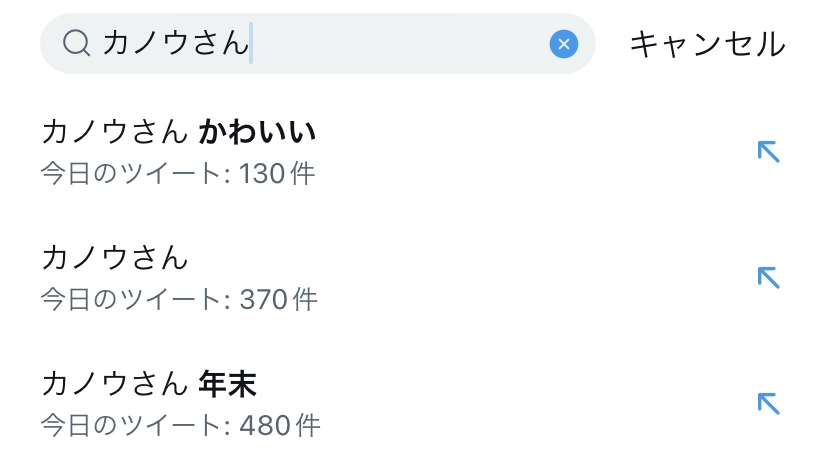Click the カノウさん prefix in the 年末 suggestion

(115, 383)
